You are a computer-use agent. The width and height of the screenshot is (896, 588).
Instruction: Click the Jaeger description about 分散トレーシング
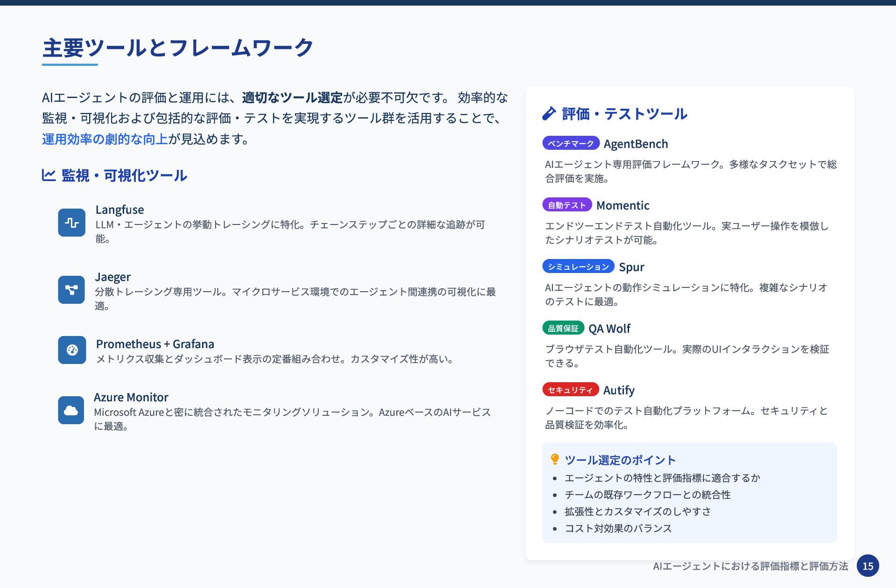coord(295,299)
